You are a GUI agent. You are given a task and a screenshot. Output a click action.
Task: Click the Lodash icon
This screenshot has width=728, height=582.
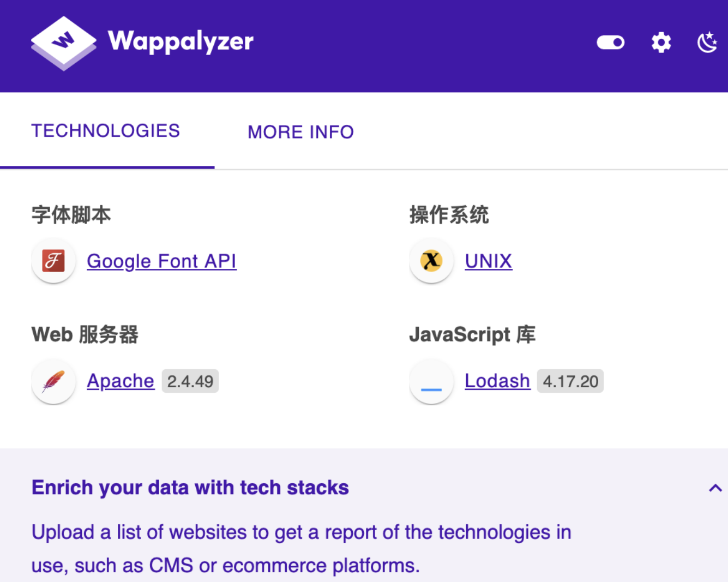click(x=431, y=381)
